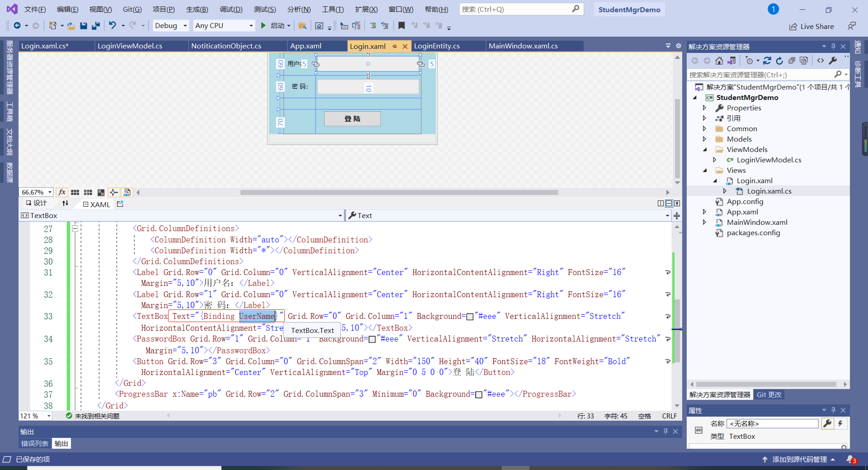Open the Git menu
This screenshot has height=470, width=868.
[x=132, y=9]
